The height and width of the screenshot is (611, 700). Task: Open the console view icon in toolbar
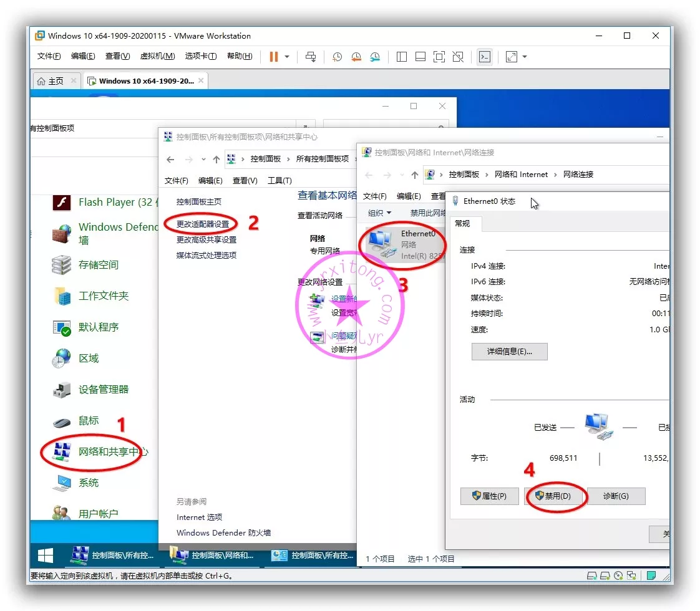[x=484, y=57]
